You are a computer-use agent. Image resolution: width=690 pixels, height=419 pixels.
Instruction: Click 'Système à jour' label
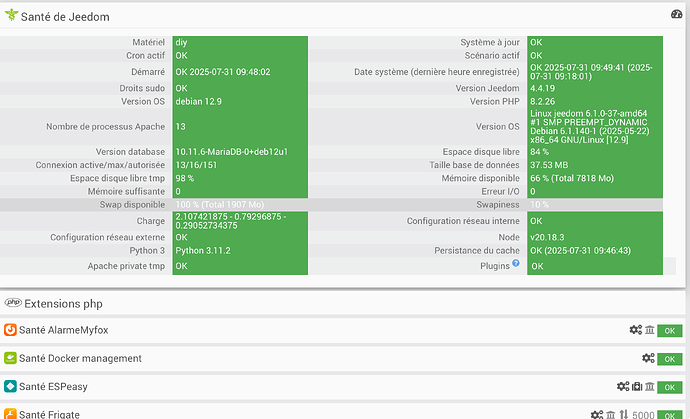tap(490, 42)
